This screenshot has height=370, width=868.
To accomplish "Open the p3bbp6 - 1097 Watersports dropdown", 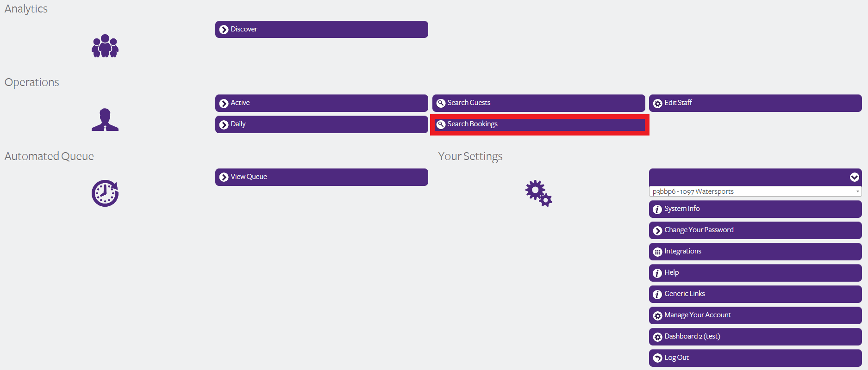I will click(755, 191).
